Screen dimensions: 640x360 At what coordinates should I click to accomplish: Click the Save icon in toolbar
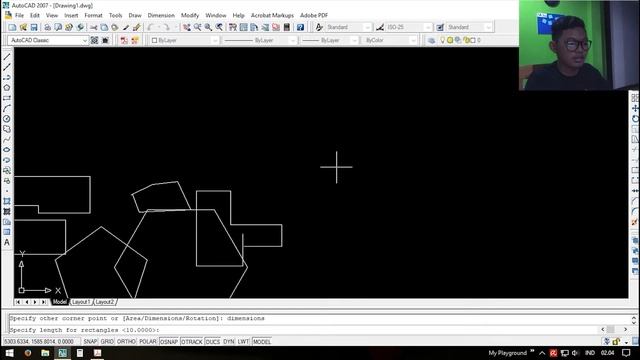[34, 27]
